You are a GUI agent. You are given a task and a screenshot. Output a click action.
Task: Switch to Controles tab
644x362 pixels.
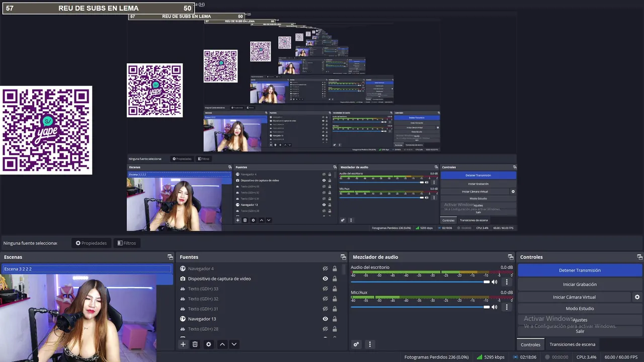click(x=530, y=344)
